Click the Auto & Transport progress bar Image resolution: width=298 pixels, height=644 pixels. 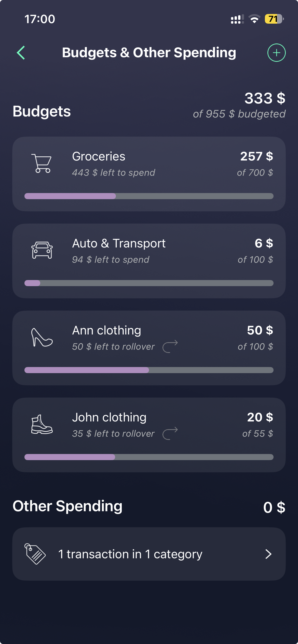click(x=149, y=283)
